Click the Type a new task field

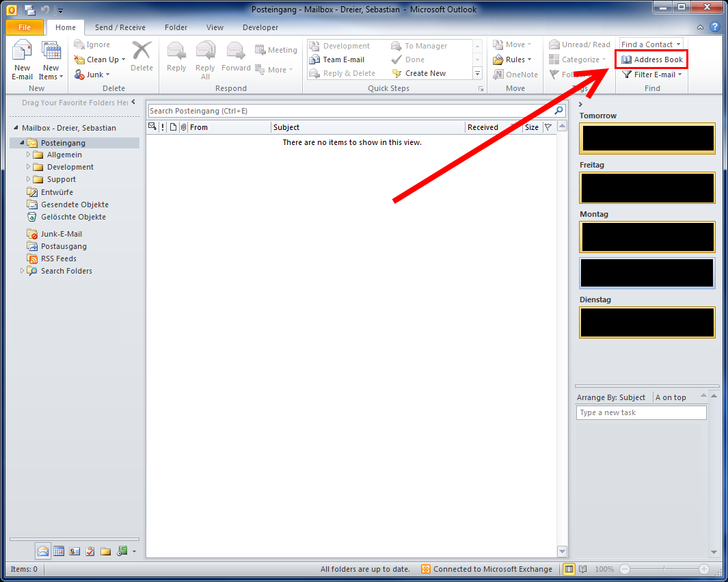point(641,412)
